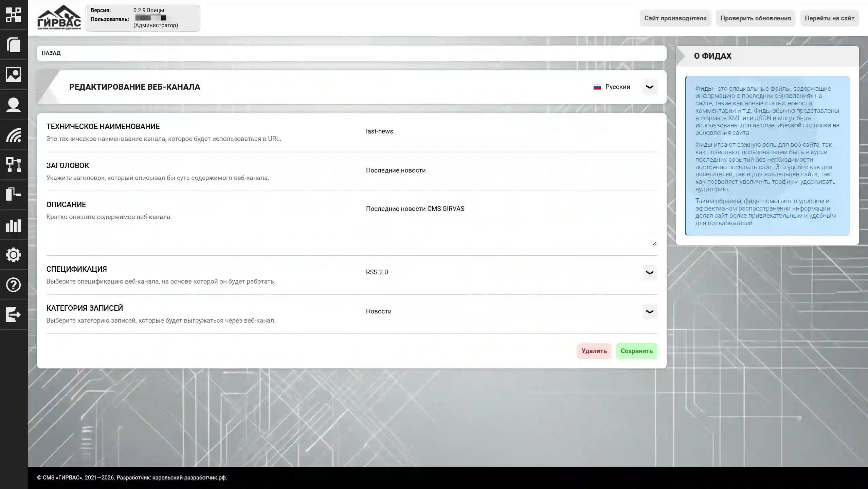Open the dashboard grid menu item
Viewport: 868px width, 489px height.
click(x=14, y=15)
